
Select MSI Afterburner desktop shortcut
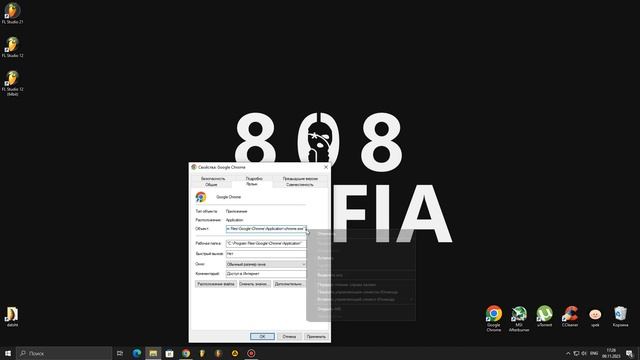519,318
